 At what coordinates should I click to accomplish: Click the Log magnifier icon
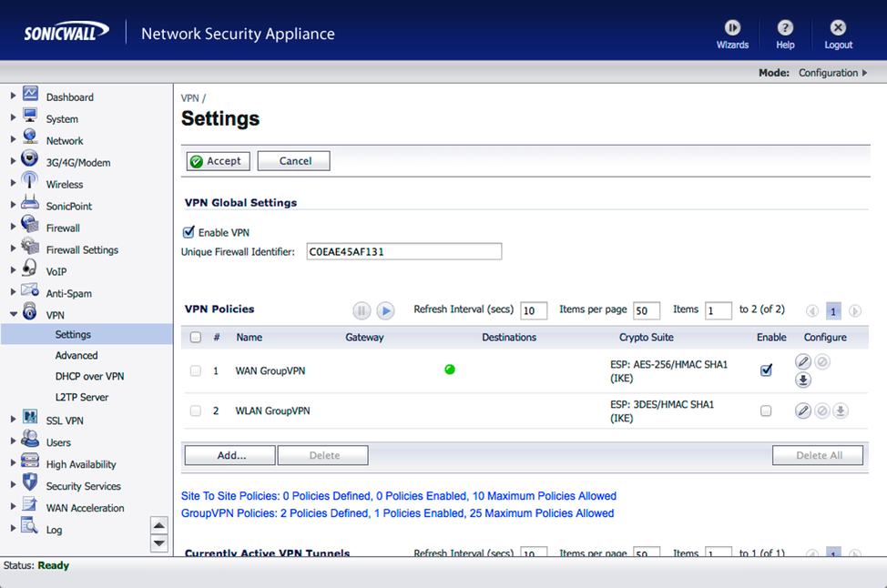(x=30, y=525)
